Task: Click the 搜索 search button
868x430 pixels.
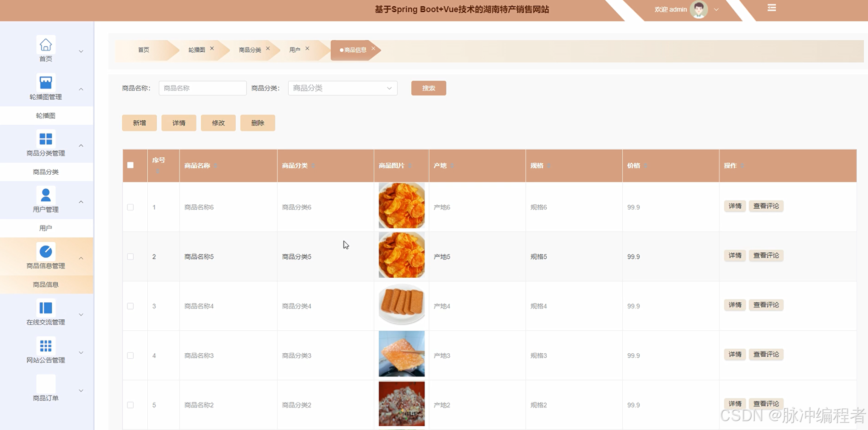Action: 429,88
